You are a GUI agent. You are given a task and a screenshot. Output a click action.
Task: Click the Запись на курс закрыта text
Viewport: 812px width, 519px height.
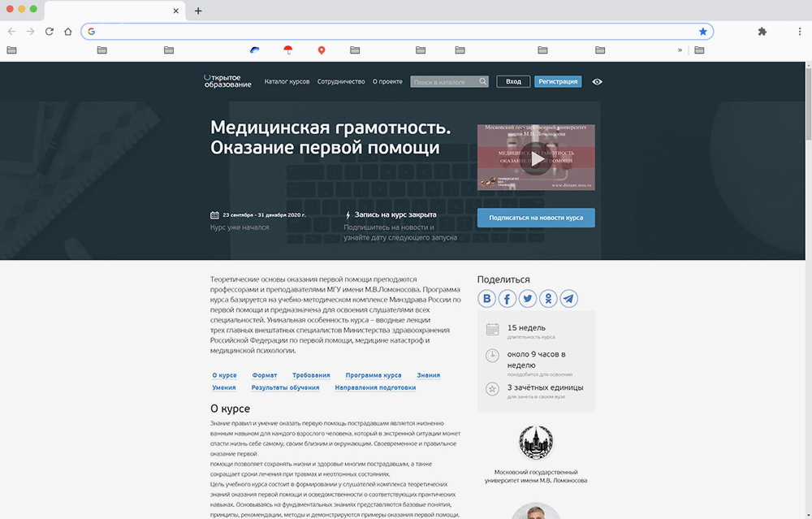(395, 215)
